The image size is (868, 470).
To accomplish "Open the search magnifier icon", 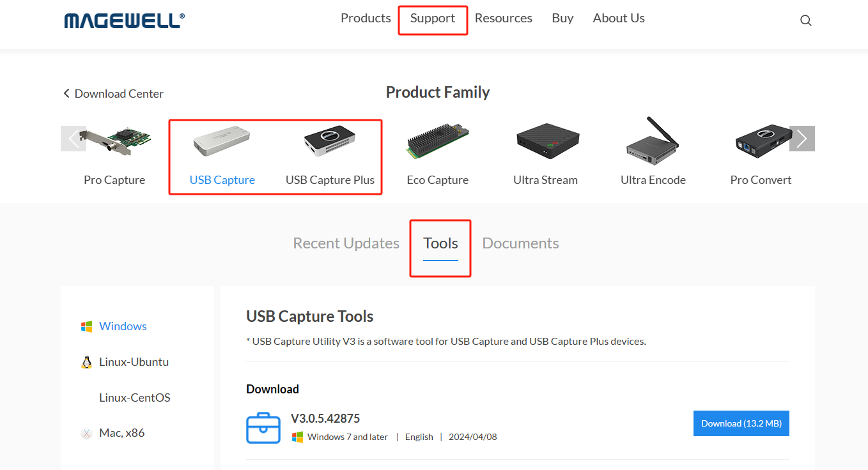I will [806, 20].
